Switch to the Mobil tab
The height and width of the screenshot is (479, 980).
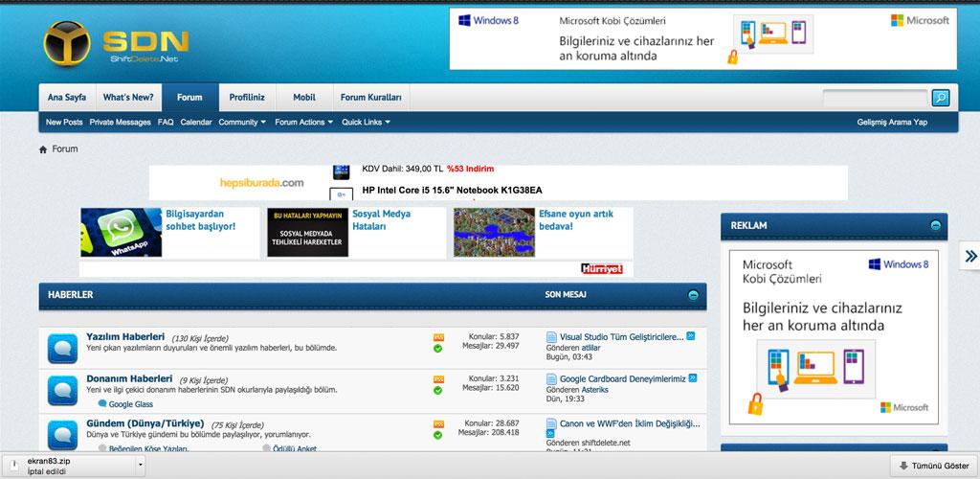pyautogui.click(x=304, y=98)
